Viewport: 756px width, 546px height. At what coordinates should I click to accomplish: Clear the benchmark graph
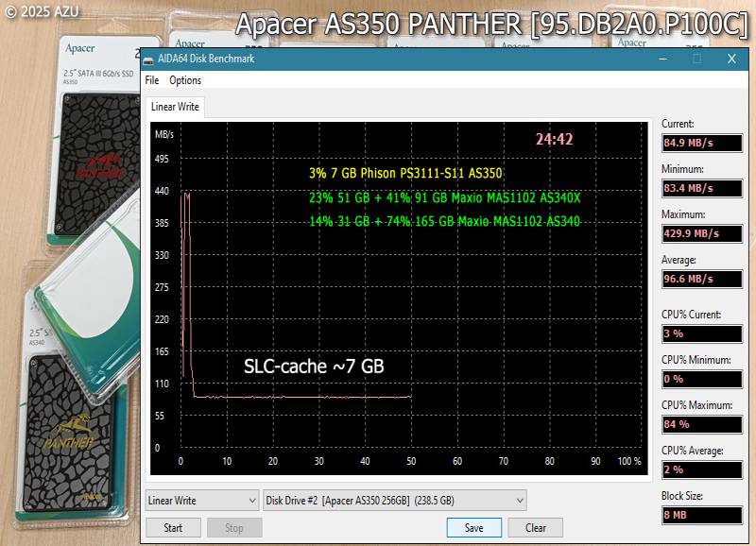[x=536, y=528]
